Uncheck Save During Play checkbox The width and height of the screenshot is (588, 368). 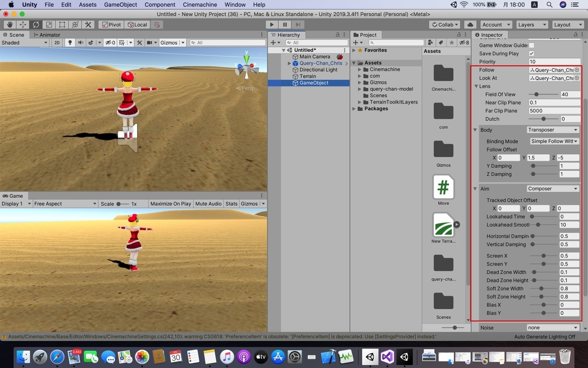(532, 53)
